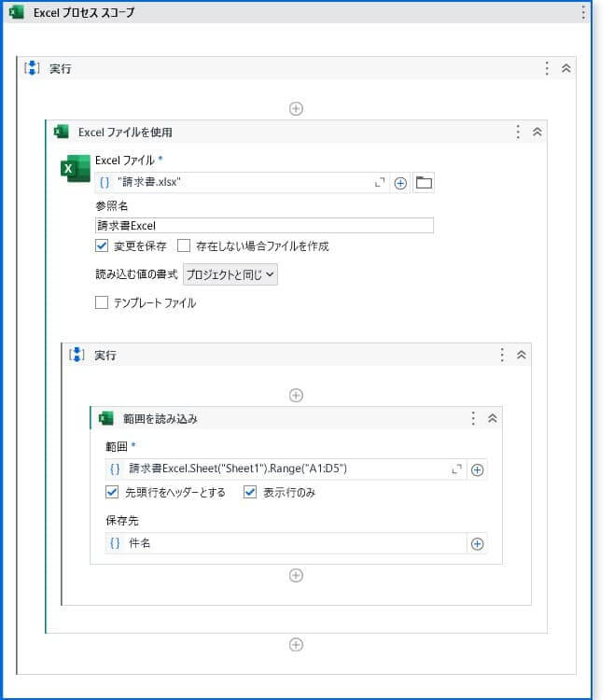This screenshot has width=614, height=700.
Task: Browse for Excel file with folder icon
Action: [424, 183]
